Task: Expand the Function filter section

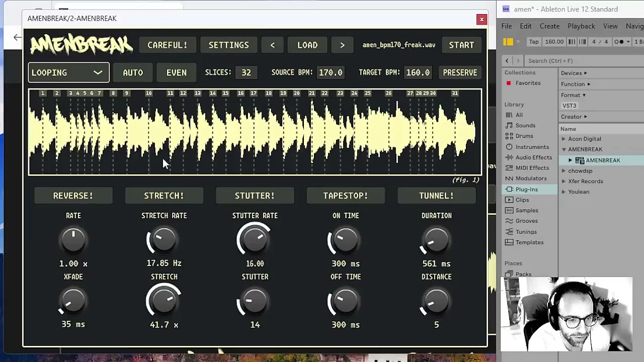Action: [x=576, y=84]
